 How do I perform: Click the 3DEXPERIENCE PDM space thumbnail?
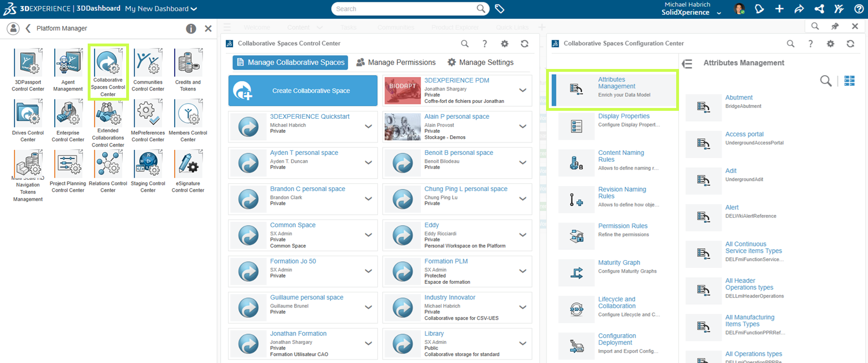[x=403, y=90]
